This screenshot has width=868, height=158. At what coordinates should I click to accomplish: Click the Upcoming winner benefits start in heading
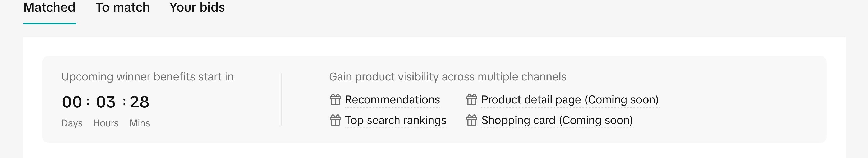[147, 77]
